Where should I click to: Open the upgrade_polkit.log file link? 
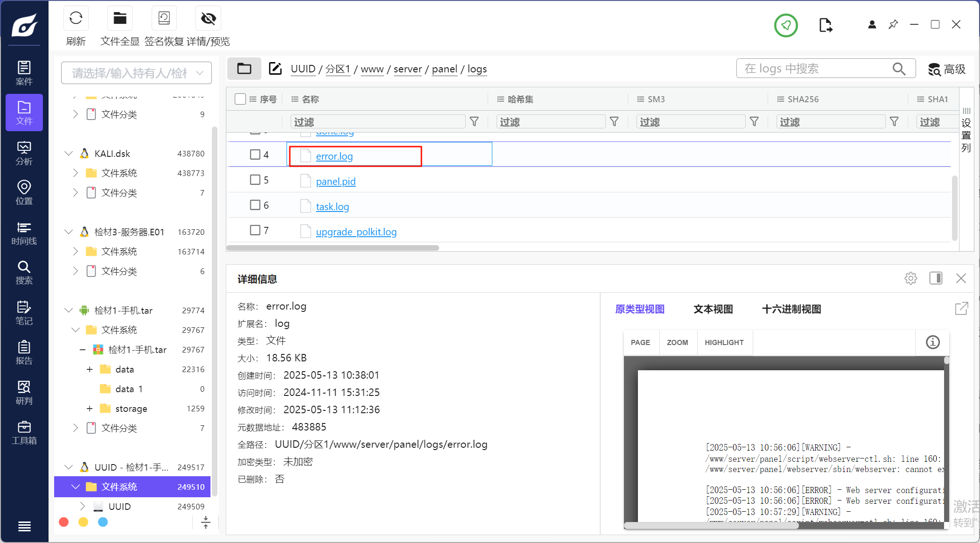click(356, 232)
